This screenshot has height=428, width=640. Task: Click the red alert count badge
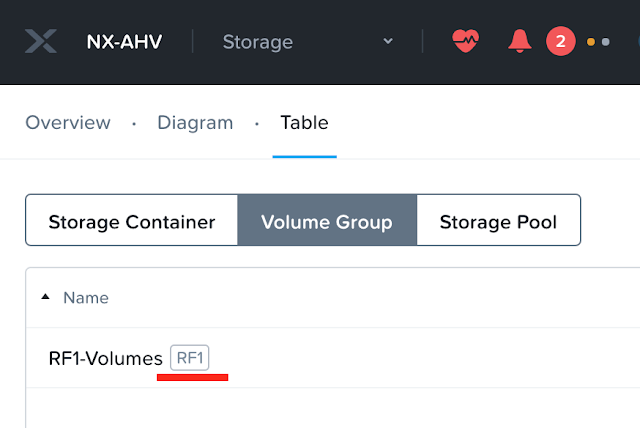coord(560,41)
